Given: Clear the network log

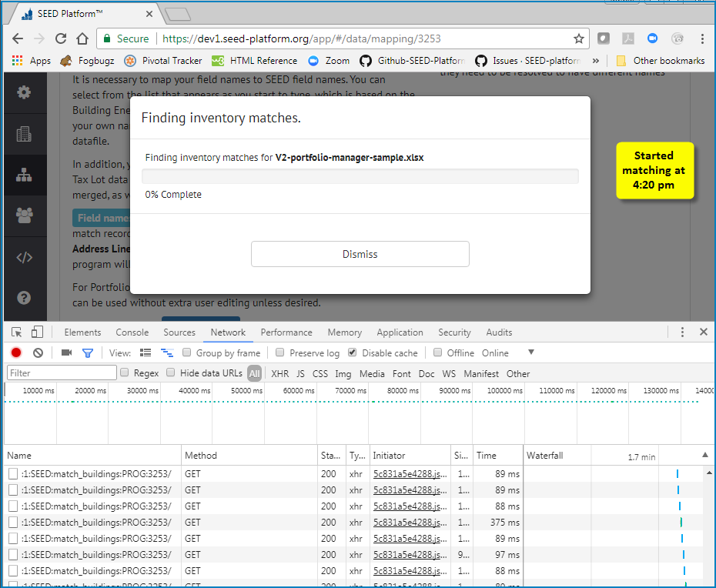Looking at the screenshot, I should click(38, 352).
